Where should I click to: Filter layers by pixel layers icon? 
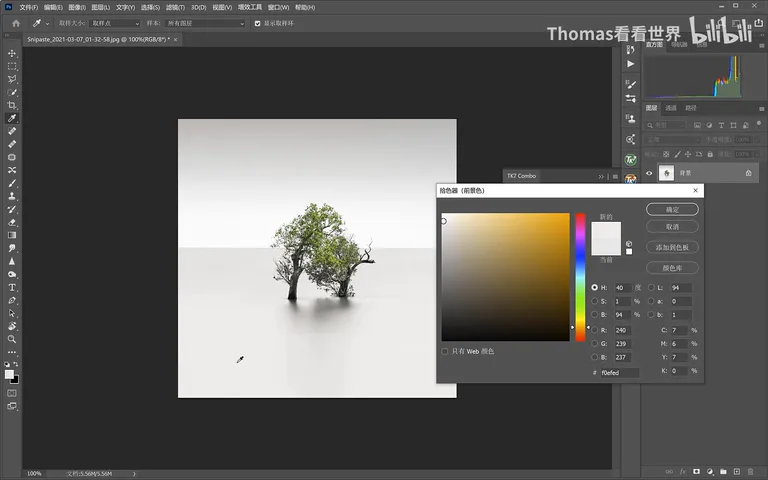pyautogui.click(x=697, y=125)
